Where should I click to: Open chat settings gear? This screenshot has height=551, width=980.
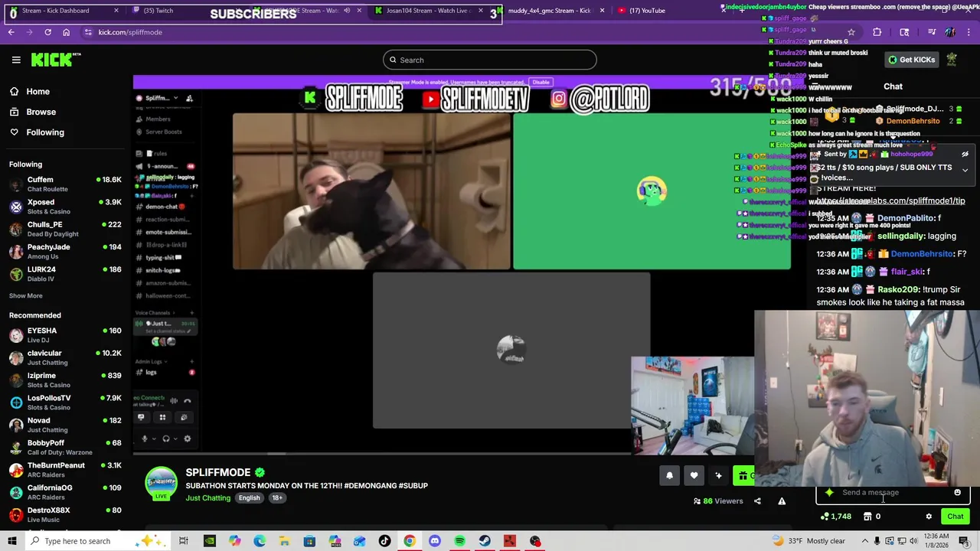(929, 517)
